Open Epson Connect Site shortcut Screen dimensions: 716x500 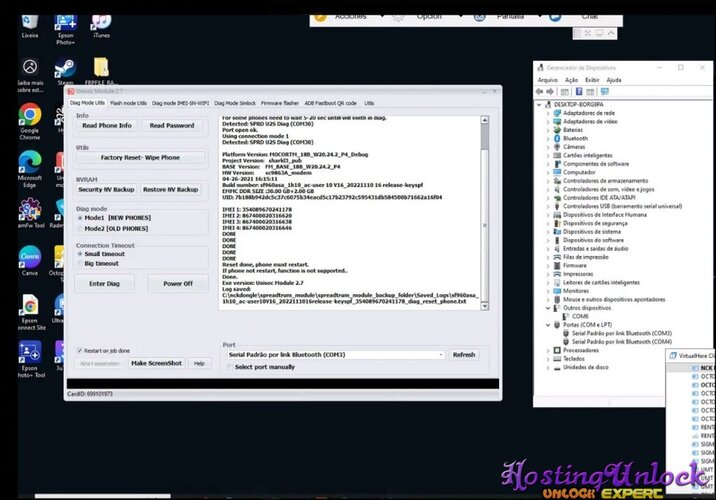(31, 312)
